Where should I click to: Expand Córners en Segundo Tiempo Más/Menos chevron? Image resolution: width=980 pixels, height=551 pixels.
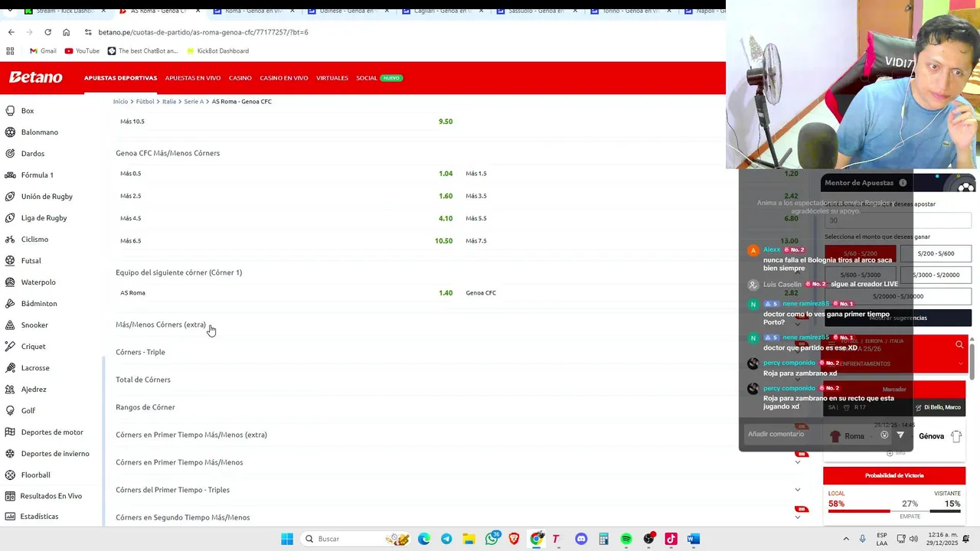tap(798, 517)
